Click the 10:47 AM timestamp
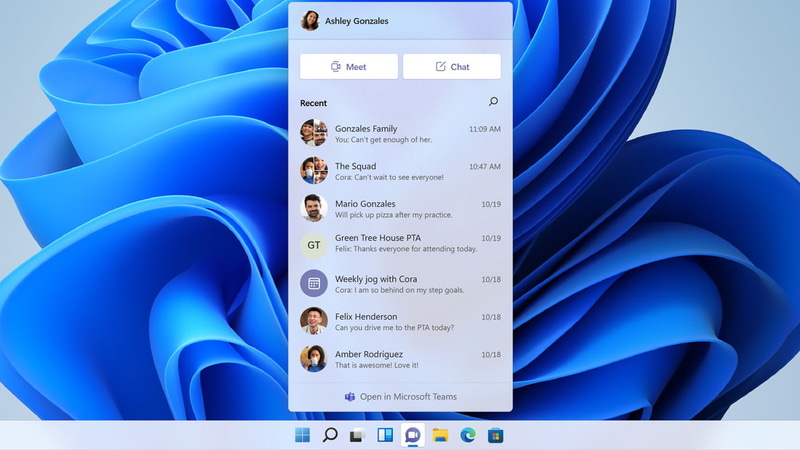 485,166
